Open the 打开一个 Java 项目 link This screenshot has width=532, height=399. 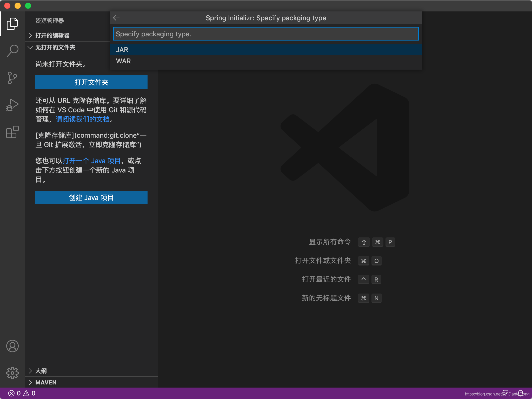[x=91, y=161]
